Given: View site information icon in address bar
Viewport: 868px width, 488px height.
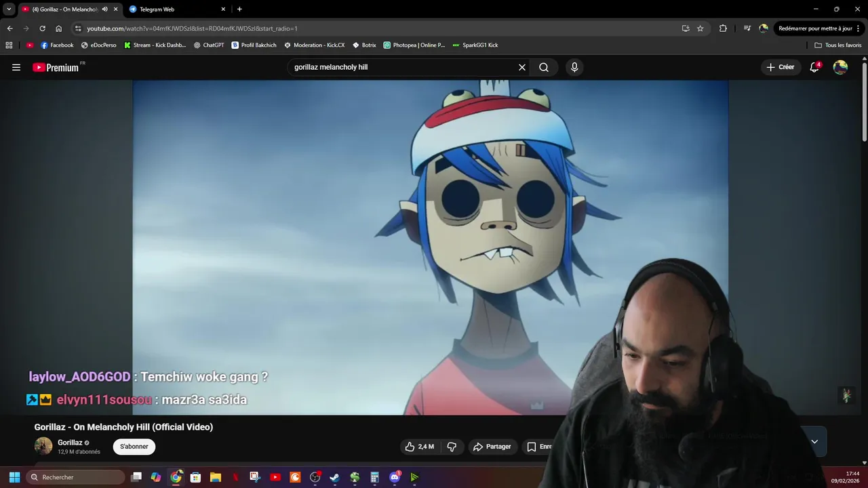Looking at the screenshot, I should [x=78, y=28].
